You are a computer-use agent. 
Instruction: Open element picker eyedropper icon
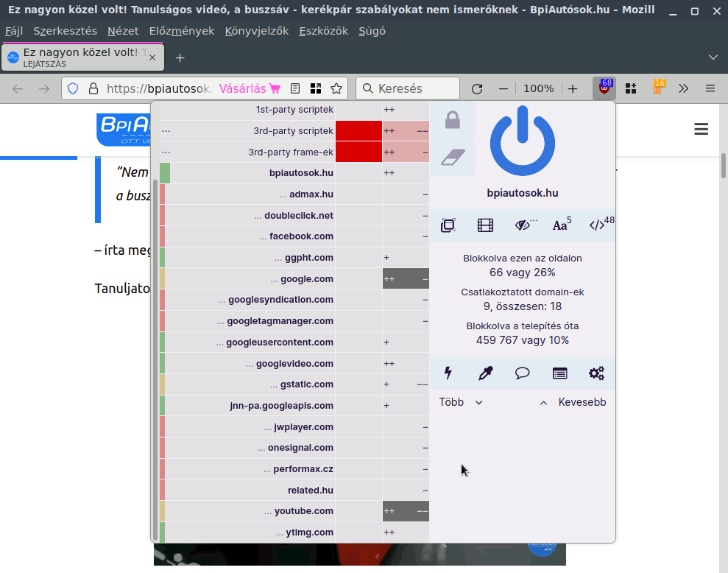coord(485,373)
